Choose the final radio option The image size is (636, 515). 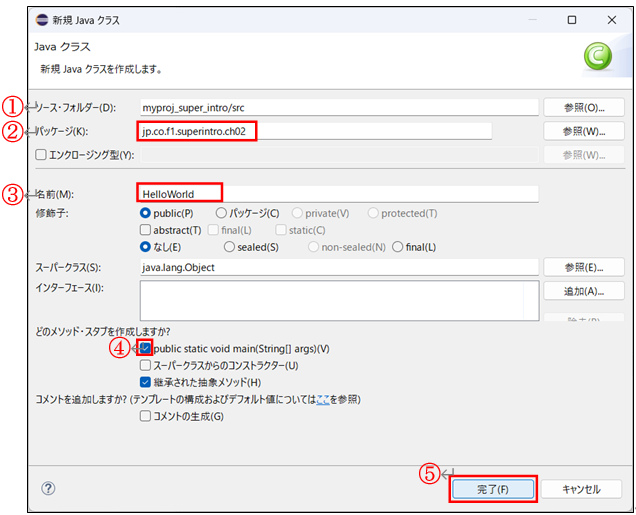point(399,247)
